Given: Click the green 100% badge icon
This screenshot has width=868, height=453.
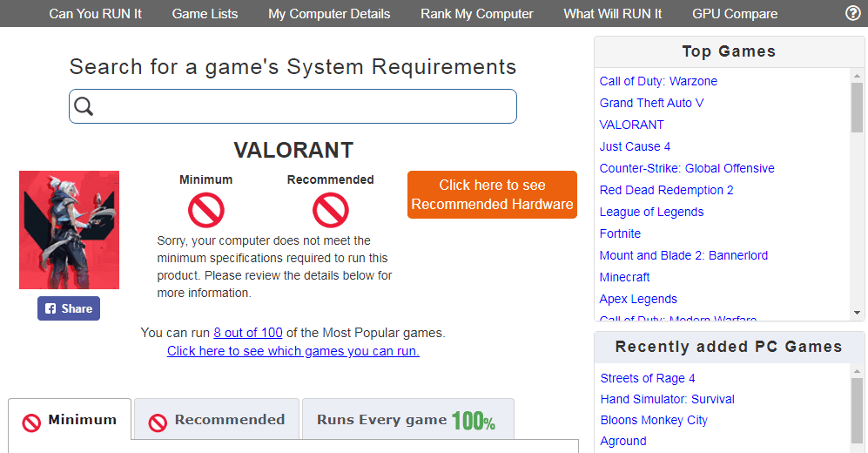Looking at the screenshot, I should point(473,421).
